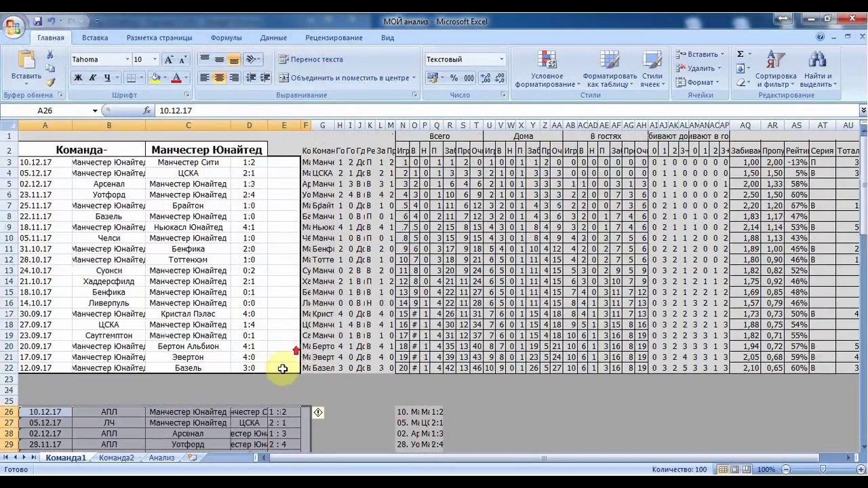Undo the last action
This screenshot has width=868, height=488.
pyautogui.click(x=52, y=22)
